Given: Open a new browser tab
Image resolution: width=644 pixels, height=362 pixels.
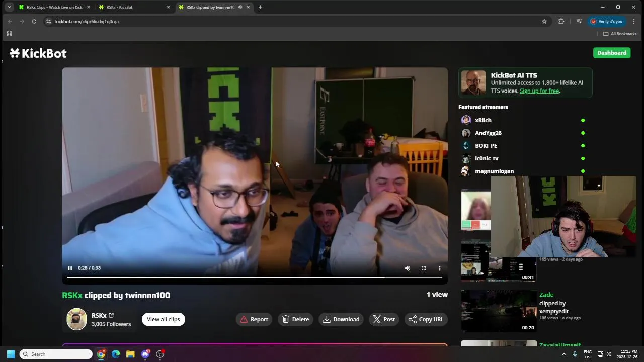Looking at the screenshot, I should (260, 7).
